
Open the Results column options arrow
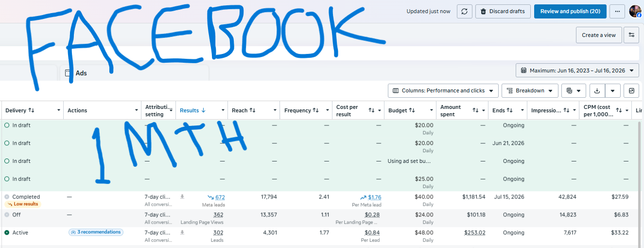(223, 110)
